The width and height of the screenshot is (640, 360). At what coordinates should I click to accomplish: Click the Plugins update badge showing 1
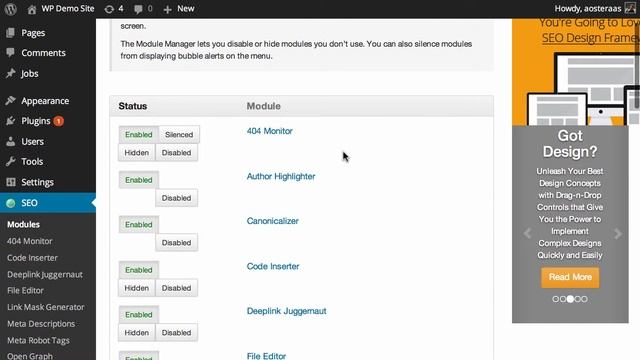click(58, 121)
